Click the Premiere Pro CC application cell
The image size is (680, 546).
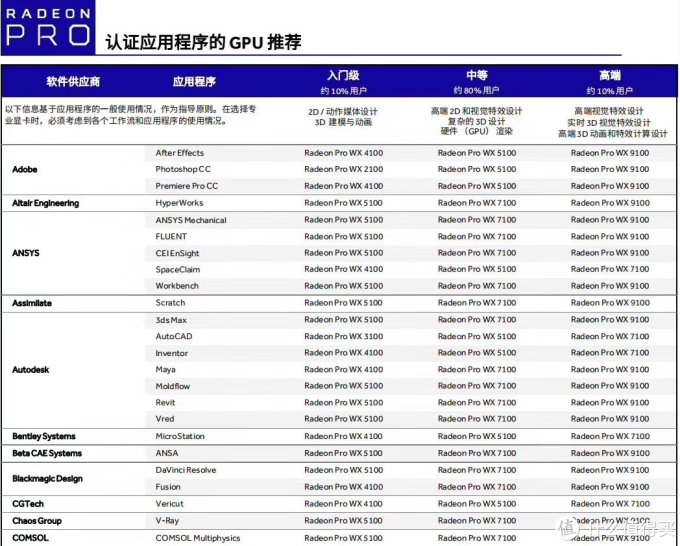pyautogui.click(x=186, y=186)
